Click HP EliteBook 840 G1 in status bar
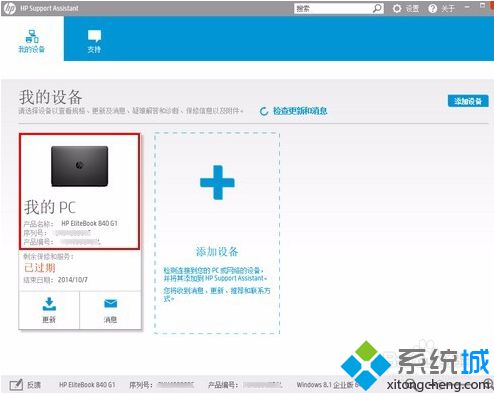The width and height of the screenshot is (494, 395). click(x=87, y=385)
